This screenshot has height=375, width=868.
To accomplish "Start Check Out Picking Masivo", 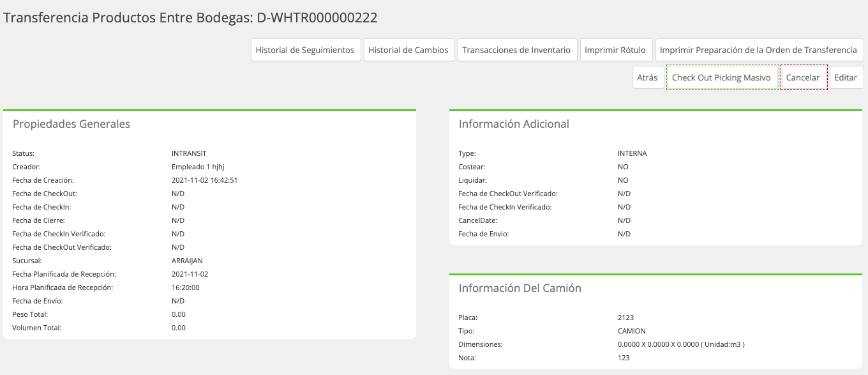I will click(x=722, y=77).
